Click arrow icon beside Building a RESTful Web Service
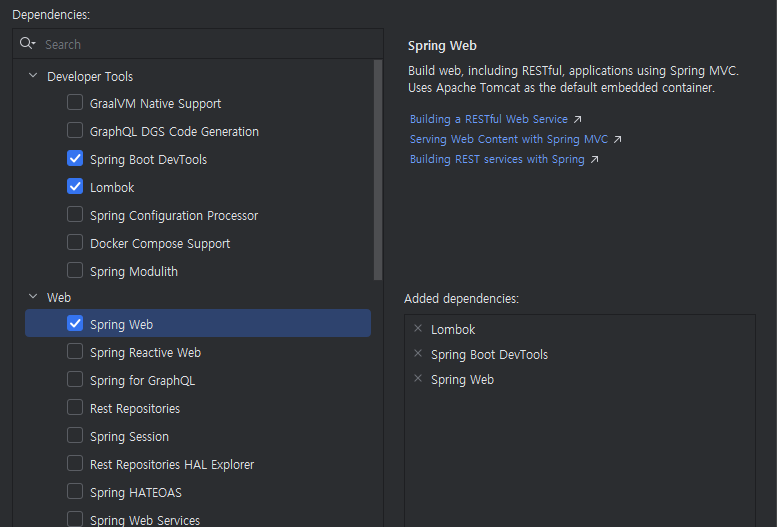The height and width of the screenshot is (527, 777). [577, 119]
